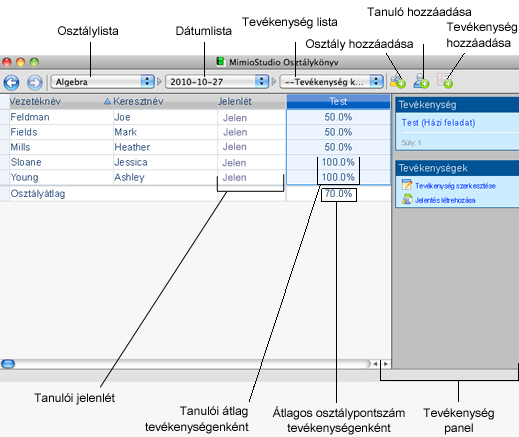Click first name Jessica
519x437 pixels.
click(131, 162)
